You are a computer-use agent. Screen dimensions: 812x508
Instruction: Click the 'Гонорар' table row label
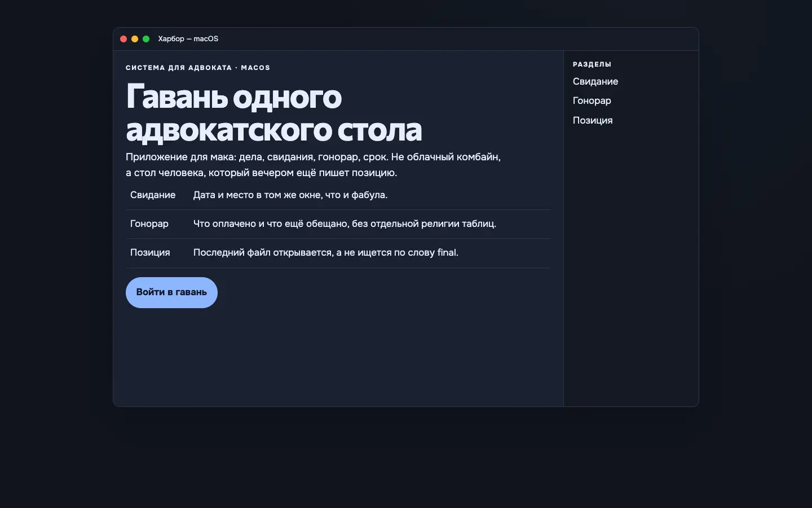(149, 224)
